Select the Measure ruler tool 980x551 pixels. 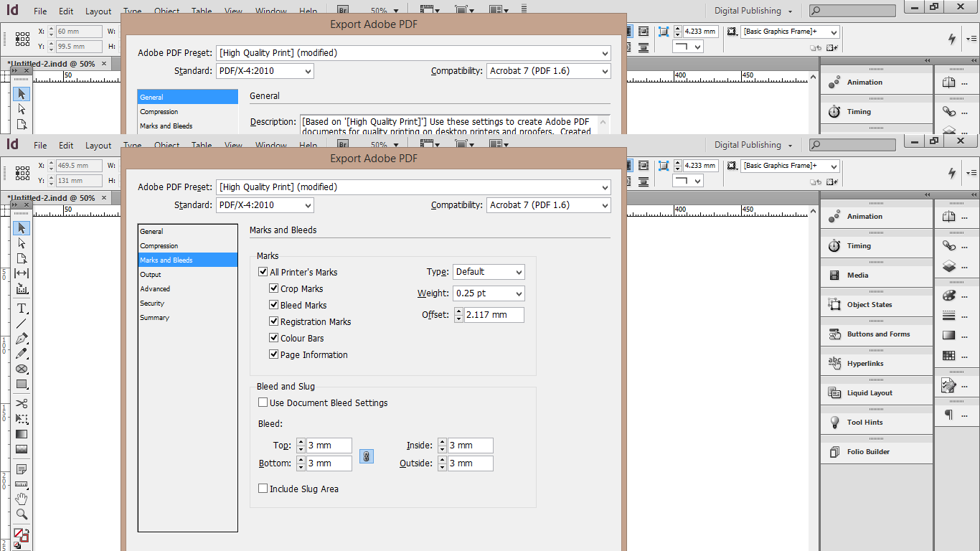[x=22, y=484]
